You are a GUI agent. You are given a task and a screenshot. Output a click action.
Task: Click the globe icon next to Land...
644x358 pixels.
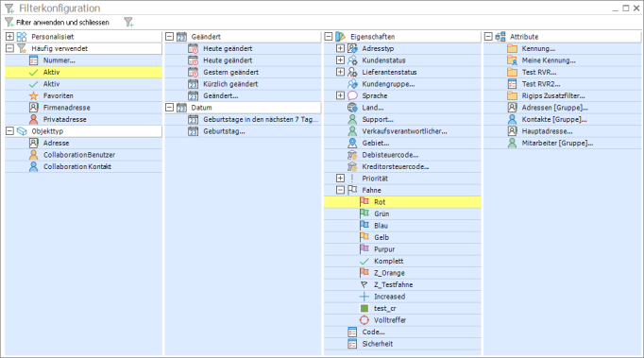[x=352, y=108]
